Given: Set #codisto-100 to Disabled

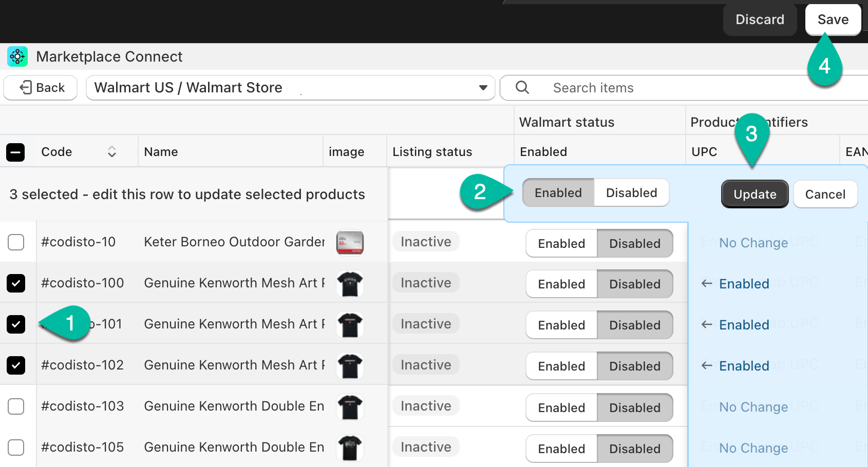Looking at the screenshot, I should click(635, 284).
